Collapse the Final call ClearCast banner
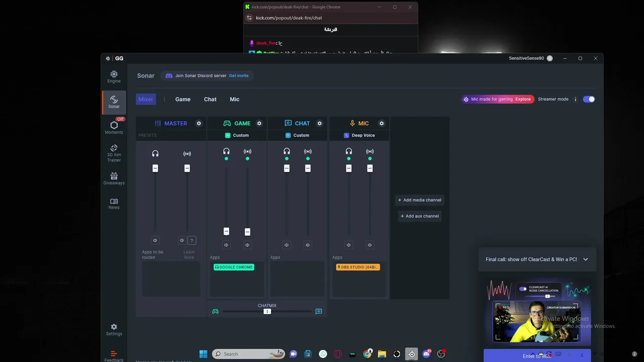 (x=586, y=259)
